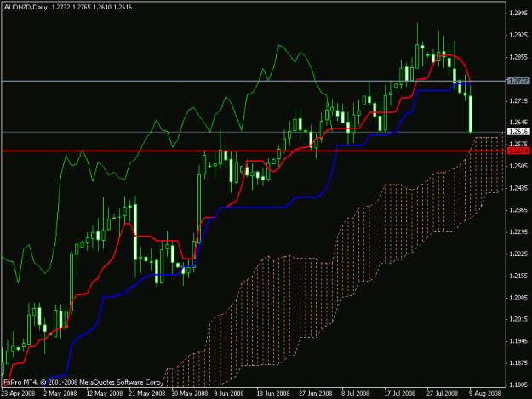Click the current price 1.2616 label
The width and height of the screenshot is (532, 399).
(x=518, y=132)
